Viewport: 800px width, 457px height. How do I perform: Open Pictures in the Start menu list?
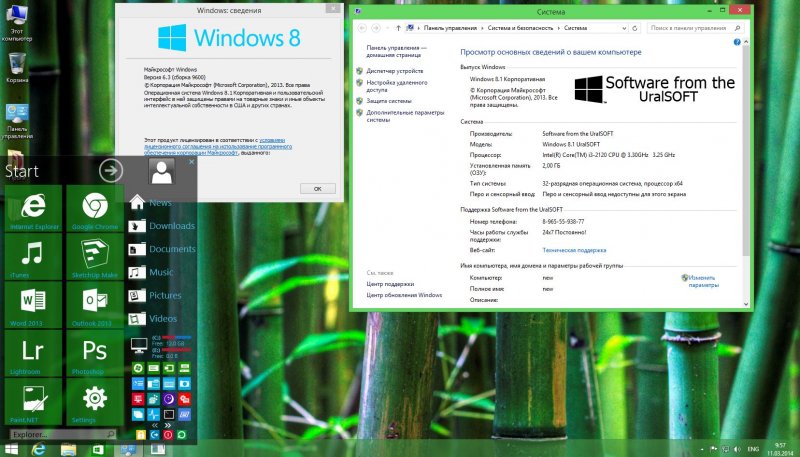point(155,295)
